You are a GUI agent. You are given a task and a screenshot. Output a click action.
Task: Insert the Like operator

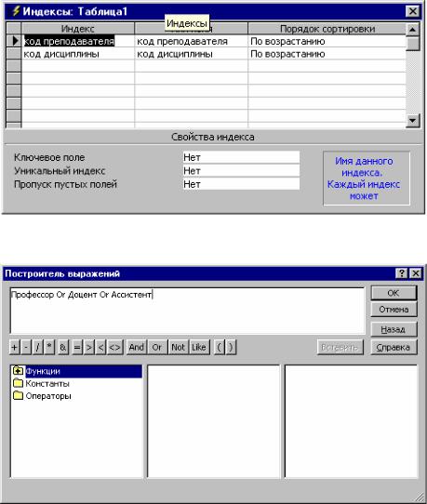coord(199,347)
